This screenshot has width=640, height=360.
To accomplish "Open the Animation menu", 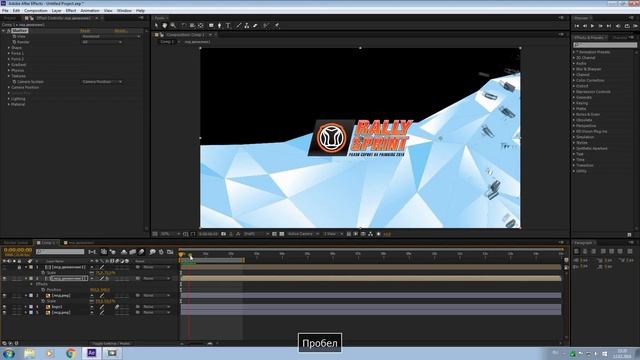I will 90,11.
